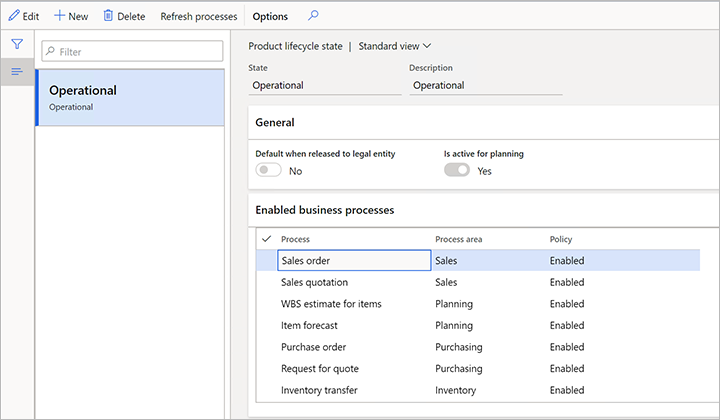
Task: Open the Standard view dropdown
Action: [394, 46]
